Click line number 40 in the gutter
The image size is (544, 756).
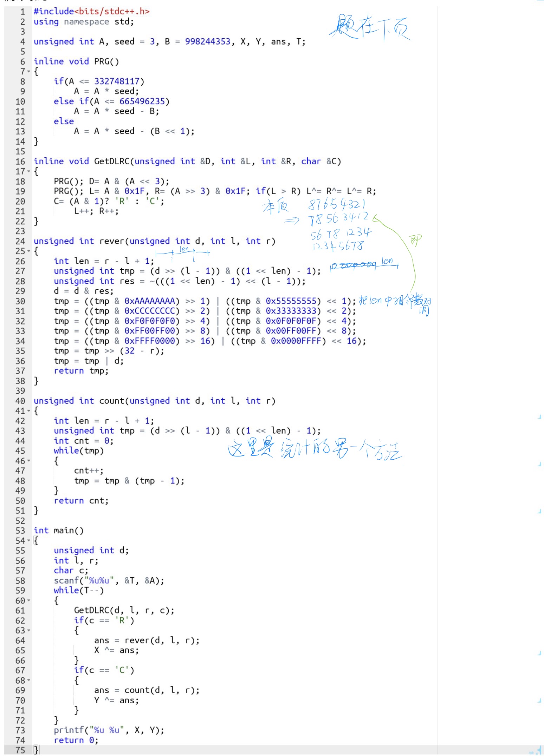tap(20, 401)
